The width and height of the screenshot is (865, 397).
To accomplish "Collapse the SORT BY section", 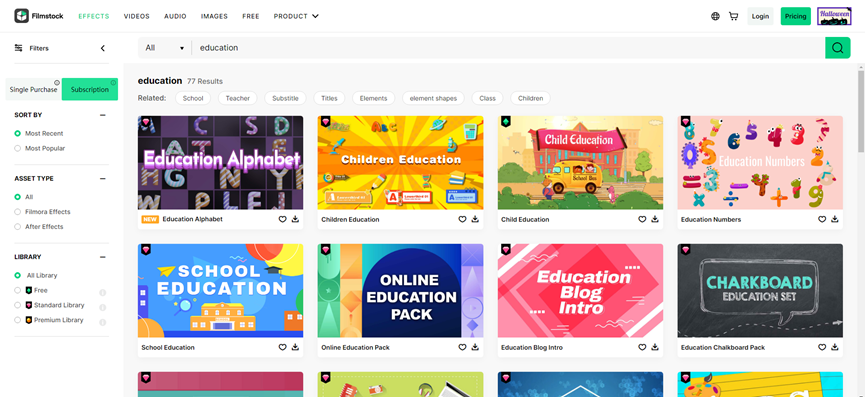I will pyautogui.click(x=103, y=115).
